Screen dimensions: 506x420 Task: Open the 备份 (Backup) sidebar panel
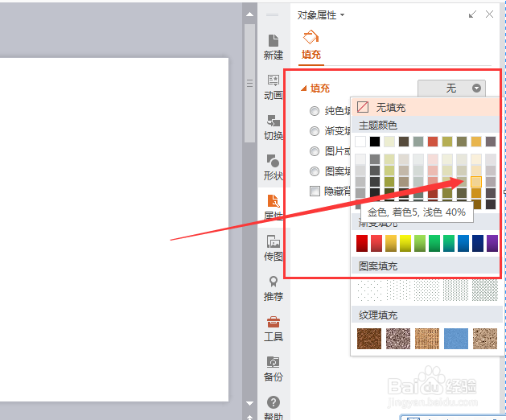pos(274,369)
